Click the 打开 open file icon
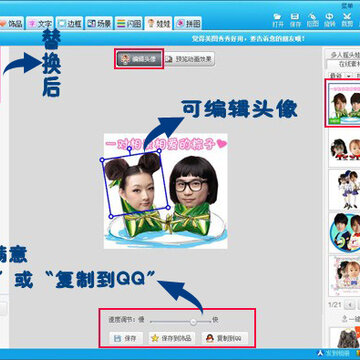The width and height of the screenshot is (360, 360). pos(277,20)
